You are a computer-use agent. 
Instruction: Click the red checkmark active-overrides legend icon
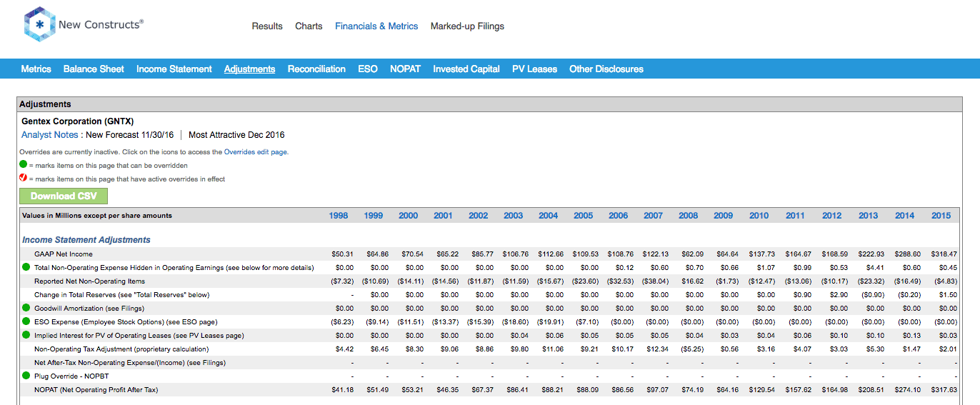(24, 178)
